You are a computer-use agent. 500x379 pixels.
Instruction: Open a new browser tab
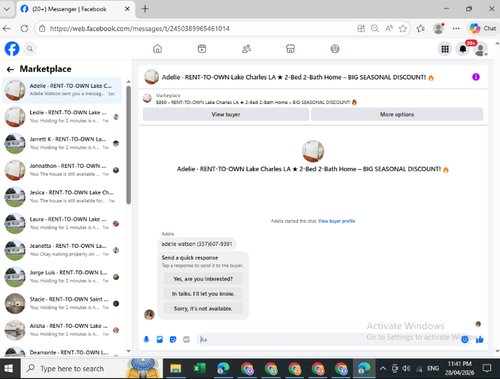pyautogui.click(x=145, y=9)
